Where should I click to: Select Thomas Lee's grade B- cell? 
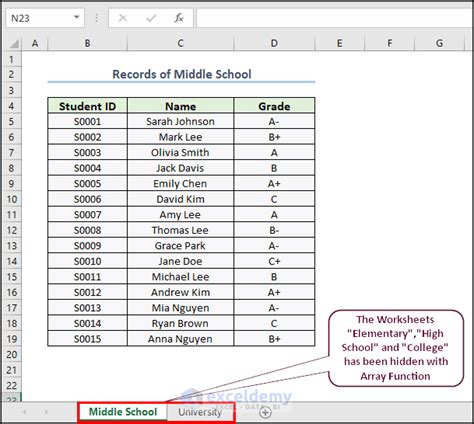pyautogui.click(x=274, y=230)
